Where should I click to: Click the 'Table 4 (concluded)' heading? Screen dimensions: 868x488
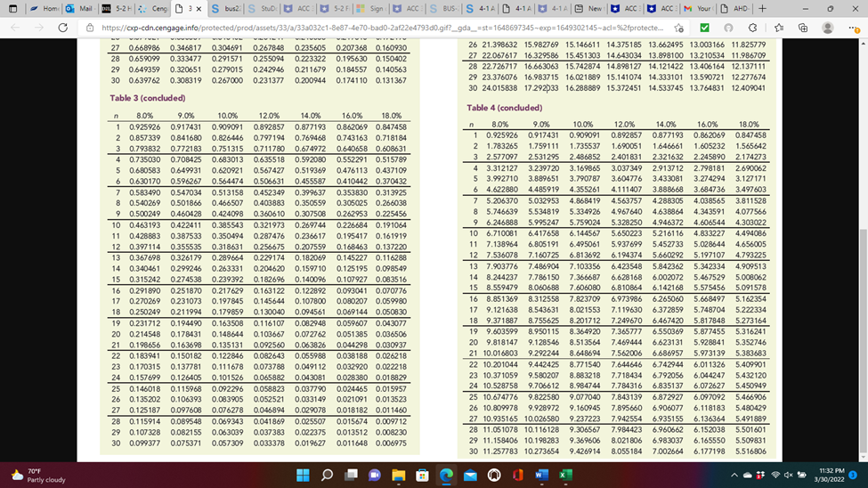click(x=504, y=108)
